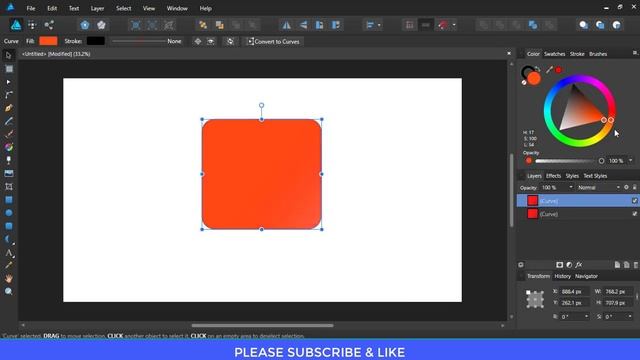Open the File menu
Screen dimensions: 640x360
pyautogui.click(x=31, y=8)
